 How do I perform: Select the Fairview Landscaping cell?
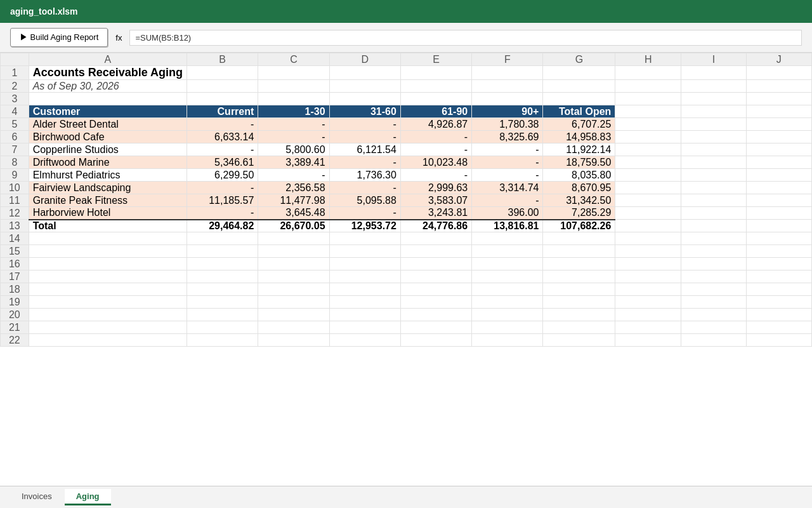[x=108, y=188]
